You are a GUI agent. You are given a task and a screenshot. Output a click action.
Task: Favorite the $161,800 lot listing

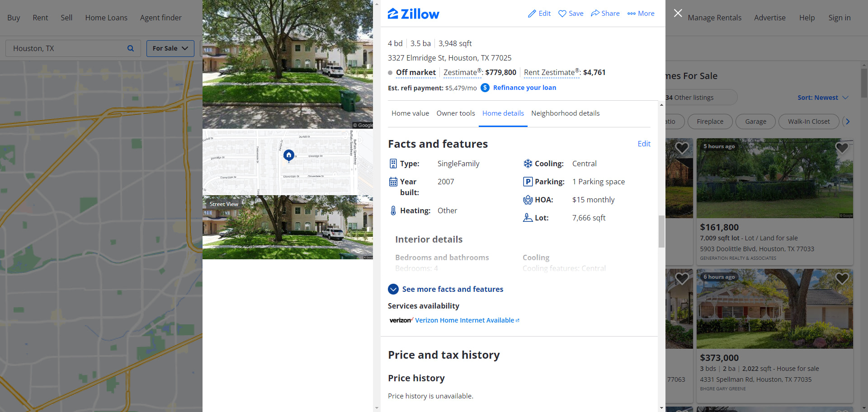click(x=842, y=148)
